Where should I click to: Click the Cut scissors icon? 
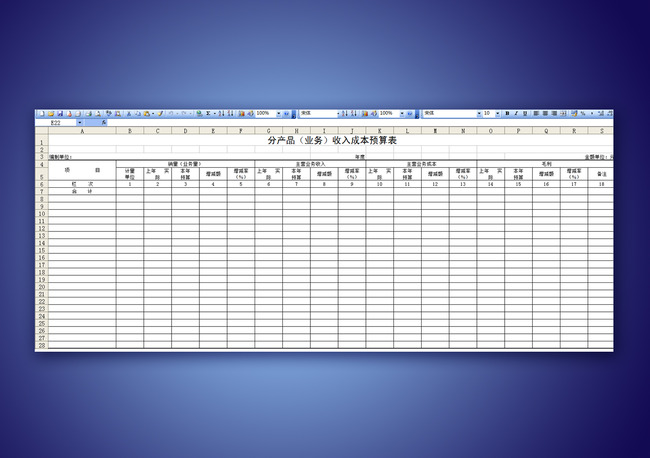pos(129,114)
